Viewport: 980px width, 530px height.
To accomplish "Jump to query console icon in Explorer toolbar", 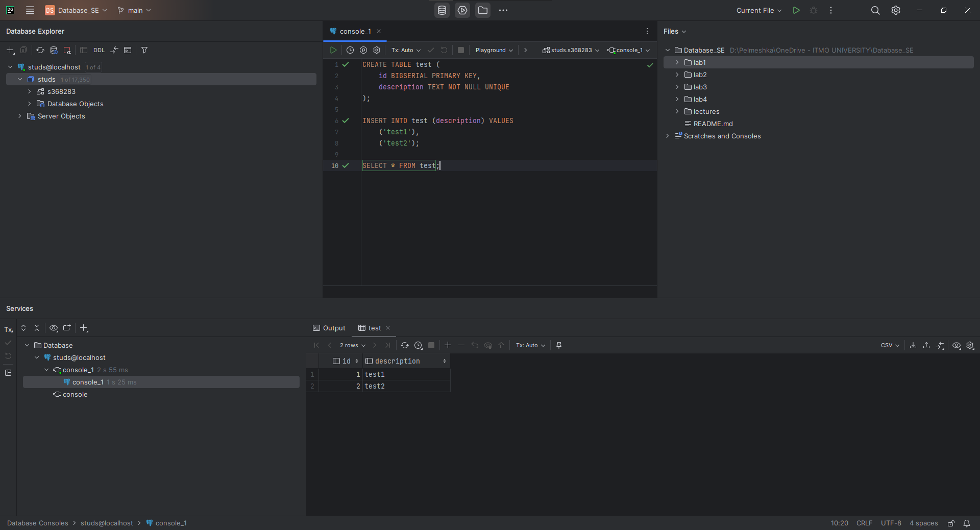I will [128, 50].
